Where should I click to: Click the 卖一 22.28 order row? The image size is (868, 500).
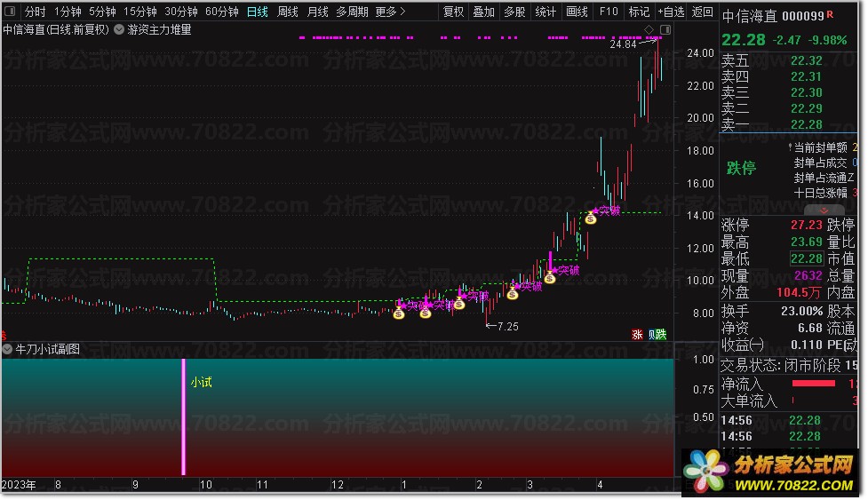[x=788, y=124]
